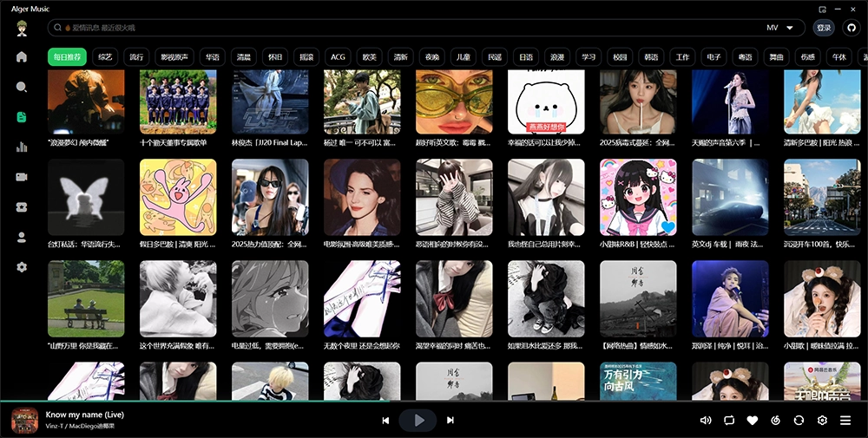868x438 pixels.
Task: Click the user avatar at top left
Action: click(x=22, y=28)
